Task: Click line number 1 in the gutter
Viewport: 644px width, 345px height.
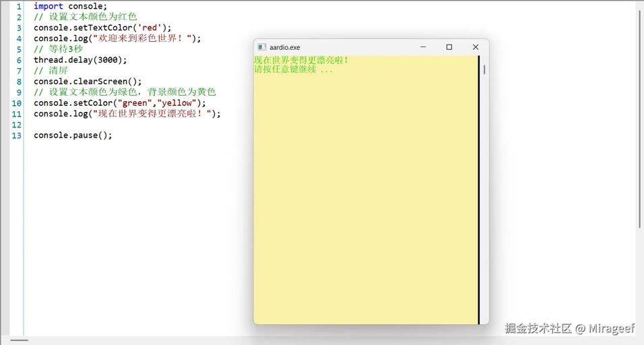Action: [19, 7]
